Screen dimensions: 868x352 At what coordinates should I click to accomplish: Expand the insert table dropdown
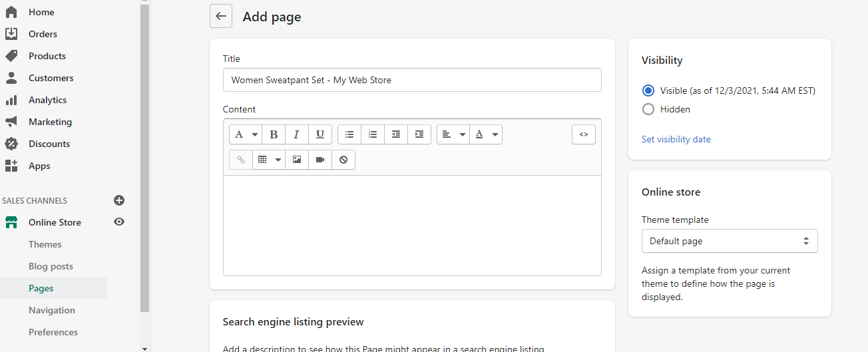pyautogui.click(x=269, y=160)
